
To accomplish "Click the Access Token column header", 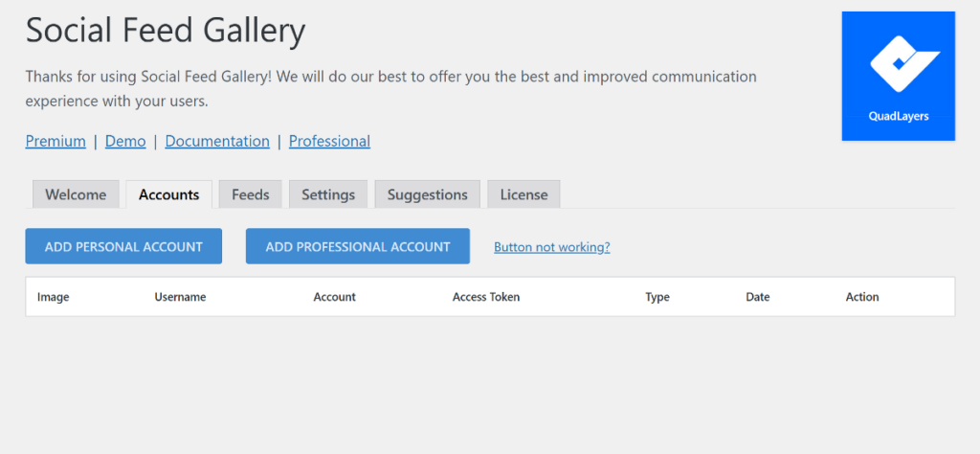I will [x=486, y=297].
